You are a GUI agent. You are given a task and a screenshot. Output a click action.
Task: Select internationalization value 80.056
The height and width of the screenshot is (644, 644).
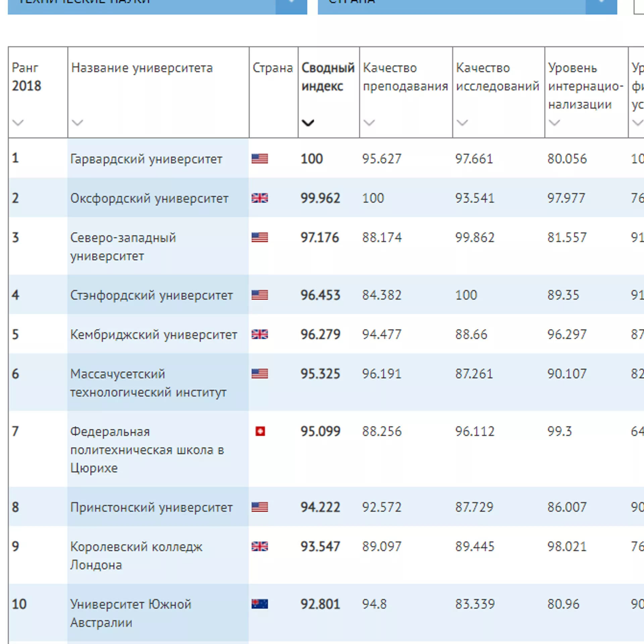pos(567,158)
